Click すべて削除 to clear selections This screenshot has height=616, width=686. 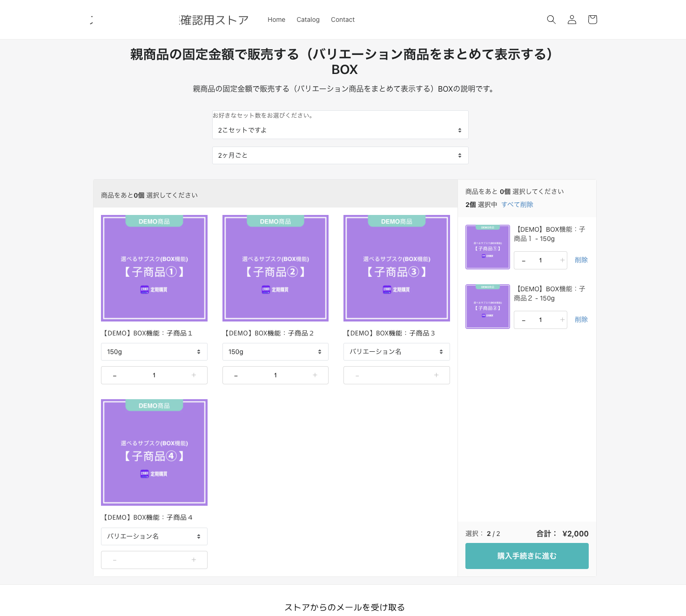click(517, 205)
